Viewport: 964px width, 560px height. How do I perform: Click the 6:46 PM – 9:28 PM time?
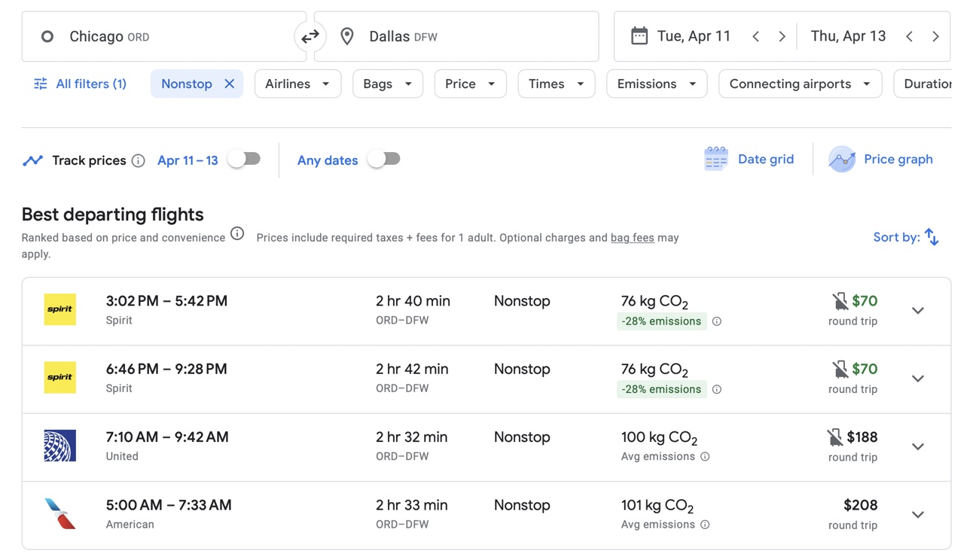click(x=166, y=369)
